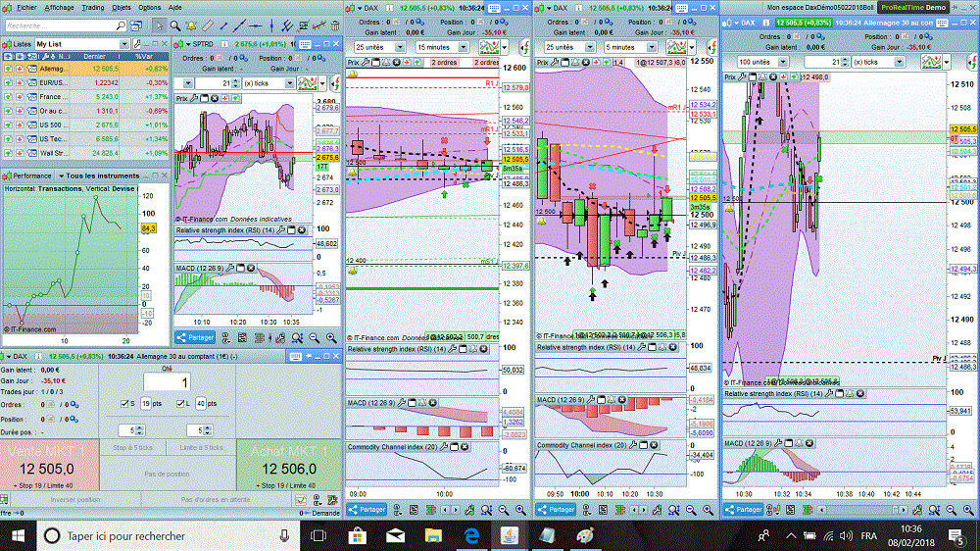The width and height of the screenshot is (980, 551).
Task: Open chart icon in DAX order panel bottom
Action: click(x=301, y=500)
